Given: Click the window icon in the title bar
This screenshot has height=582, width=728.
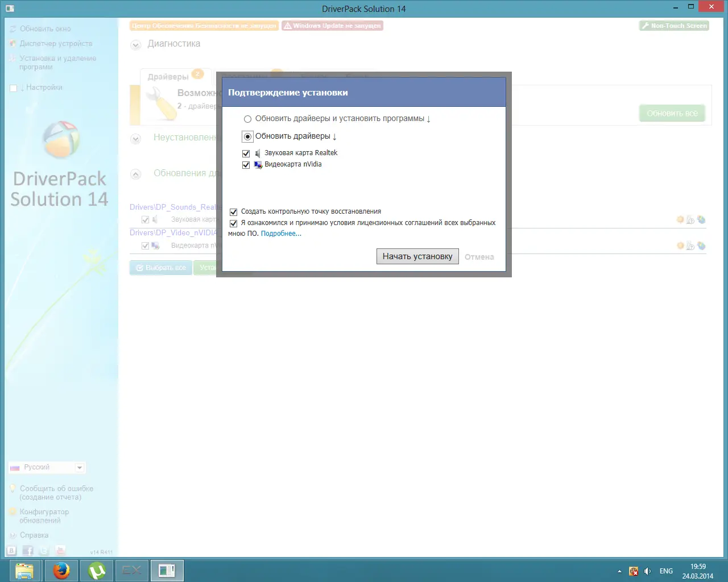Looking at the screenshot, I should [10, 9].
